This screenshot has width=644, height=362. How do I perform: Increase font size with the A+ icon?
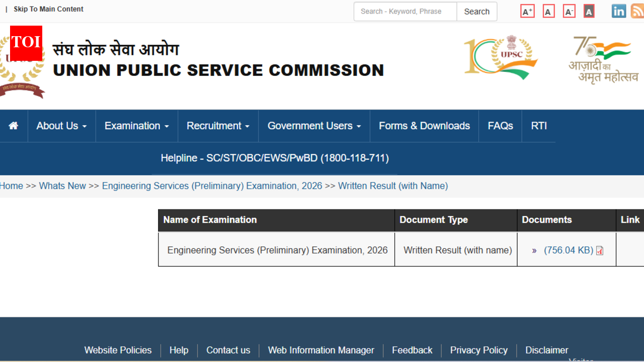(x=527, y=11)
